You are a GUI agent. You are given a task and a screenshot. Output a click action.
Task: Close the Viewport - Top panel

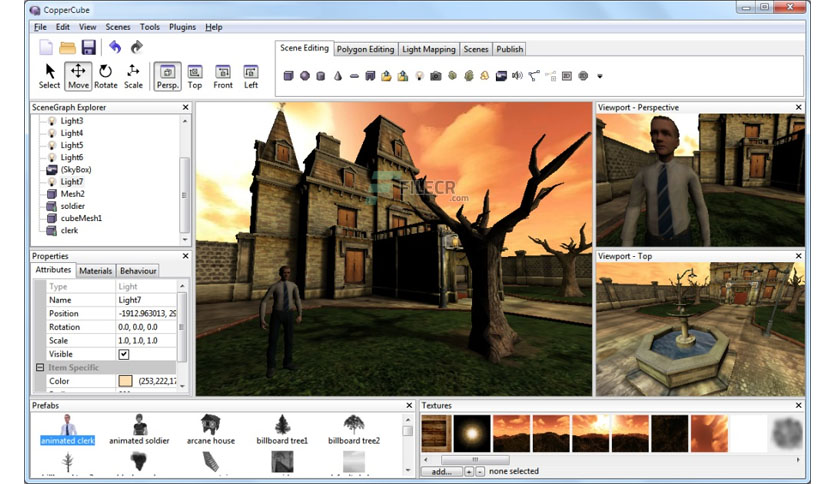799,256
